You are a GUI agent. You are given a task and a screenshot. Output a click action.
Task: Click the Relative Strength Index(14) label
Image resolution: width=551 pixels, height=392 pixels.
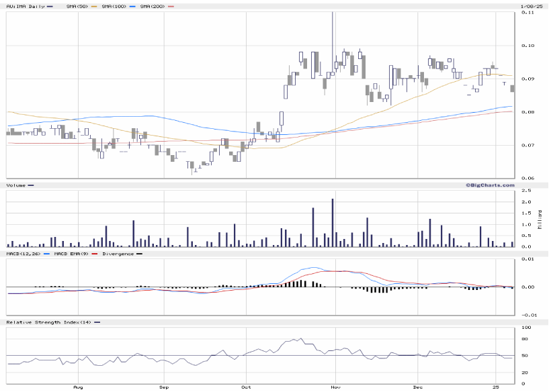(x=47, y=323)
